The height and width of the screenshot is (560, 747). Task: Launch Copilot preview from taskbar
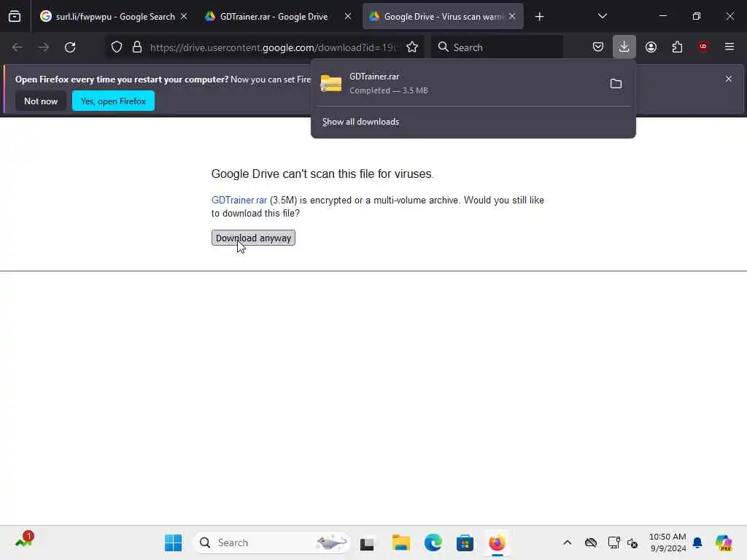724,542
